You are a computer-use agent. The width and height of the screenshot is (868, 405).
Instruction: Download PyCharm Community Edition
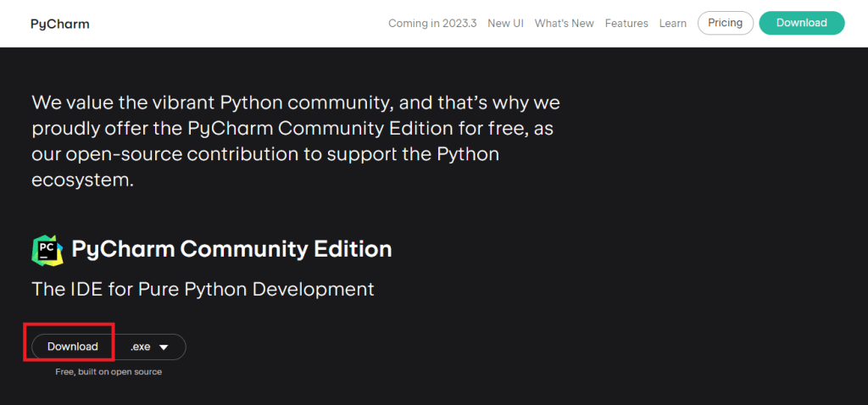click(x=73, y=347)
